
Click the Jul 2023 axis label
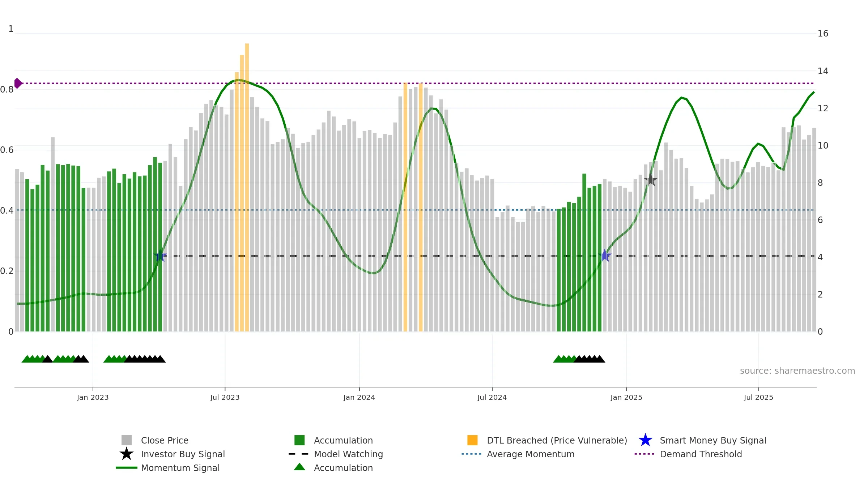(x=225, y=398)
